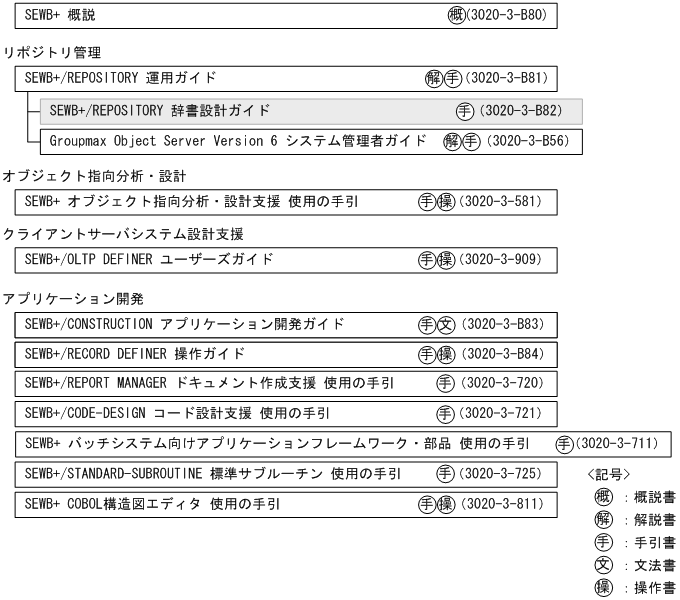Click the 概 circle icon beside 3020-3-B80
Image resolution: width=680 pixels, height=600 pixels.
(x=456, y=16)
